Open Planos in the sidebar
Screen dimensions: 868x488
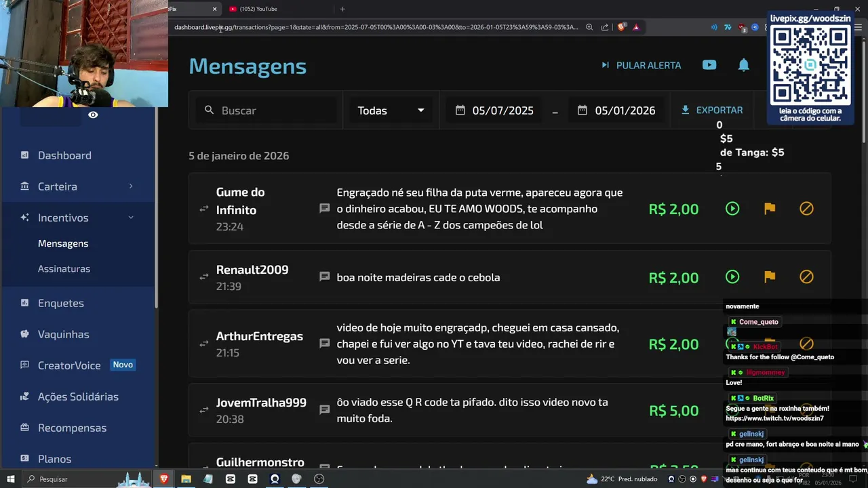click(x=54, y=459)
